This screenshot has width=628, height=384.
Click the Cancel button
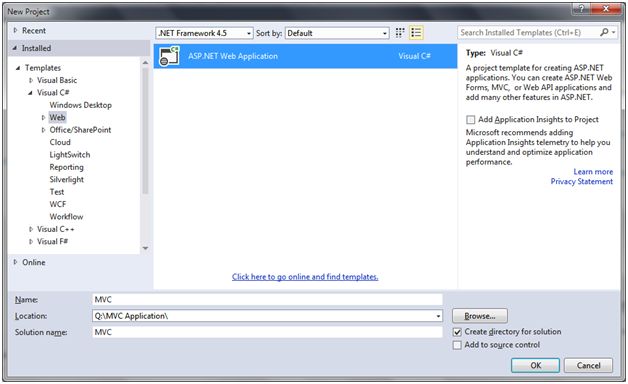(588, 366)
